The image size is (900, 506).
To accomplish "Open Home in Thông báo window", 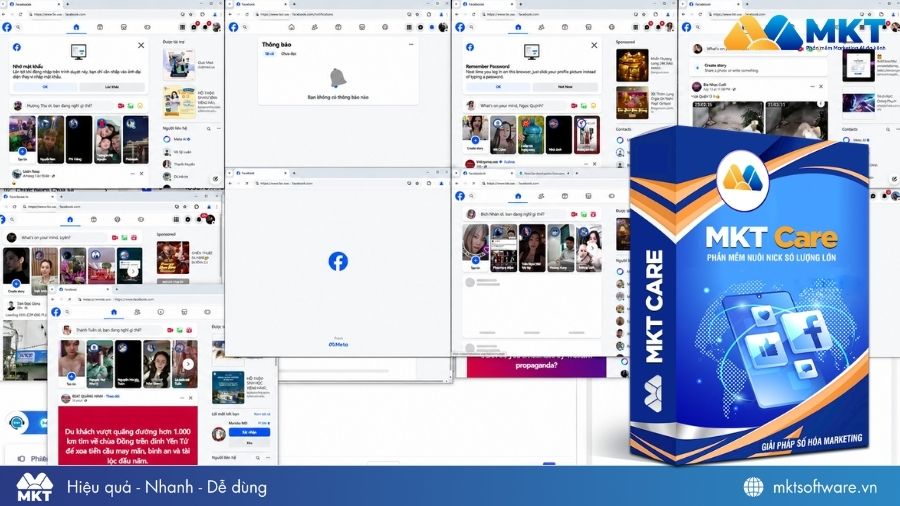I will (x=292, y=27).
